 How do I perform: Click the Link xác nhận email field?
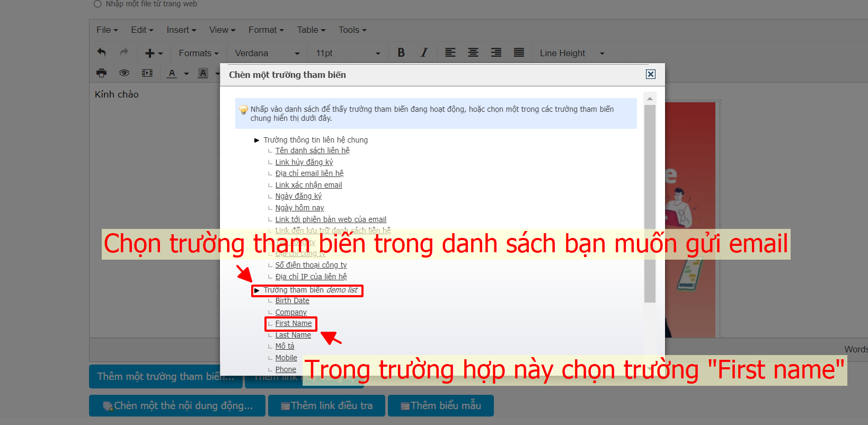[x=308, y=185]
